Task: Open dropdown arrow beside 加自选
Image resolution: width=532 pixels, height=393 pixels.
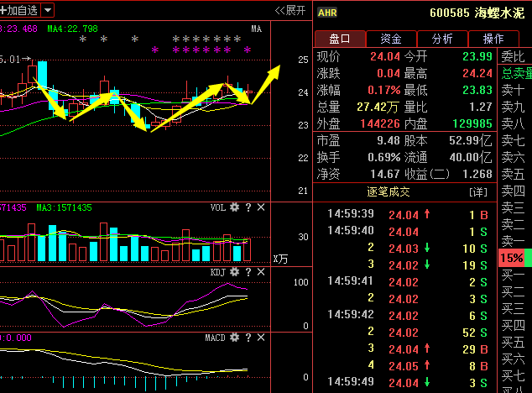Action: 48,10
